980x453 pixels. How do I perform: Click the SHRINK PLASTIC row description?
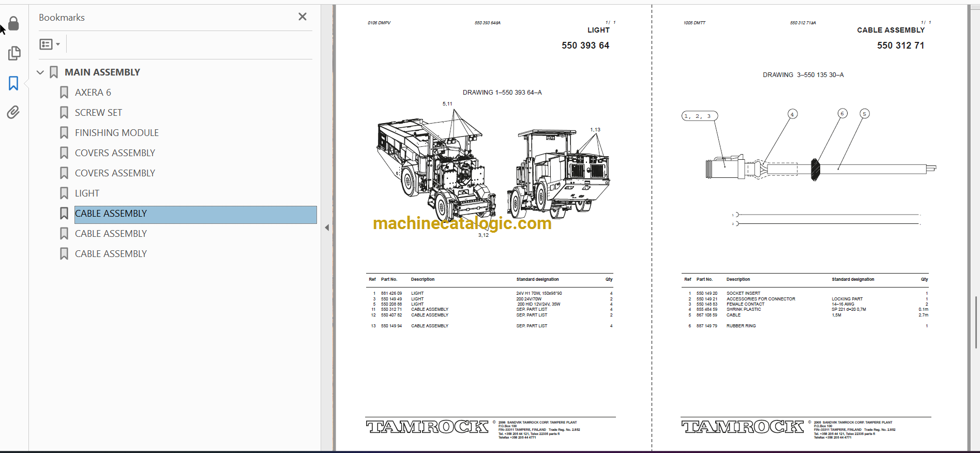click(x=744, y=309)
